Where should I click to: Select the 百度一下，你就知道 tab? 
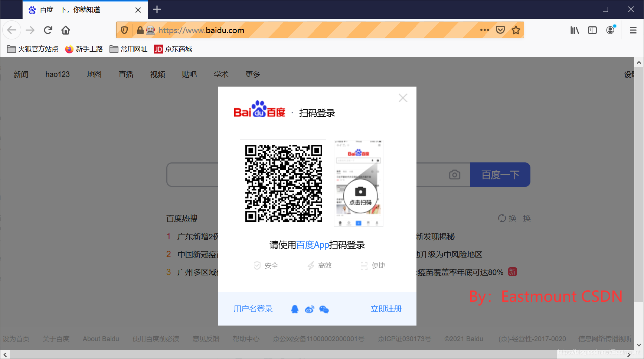tap(85, 10)
